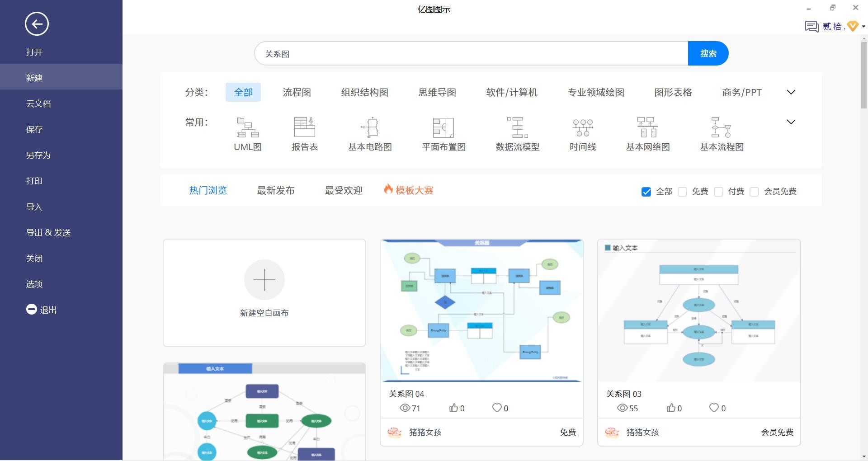This screenshot has height=461, width=868.
Task: Enable the 免费 filter checkbox
Action: coord(683,192)
